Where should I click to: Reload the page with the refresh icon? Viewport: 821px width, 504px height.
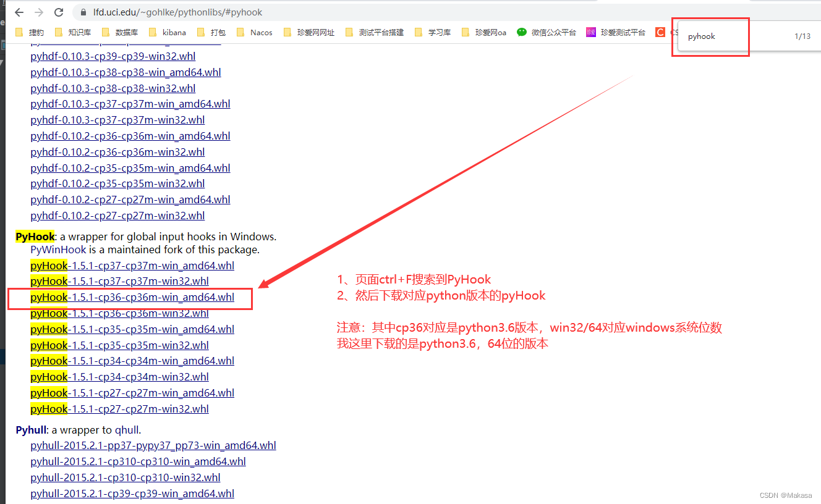[x=59, y=12]
